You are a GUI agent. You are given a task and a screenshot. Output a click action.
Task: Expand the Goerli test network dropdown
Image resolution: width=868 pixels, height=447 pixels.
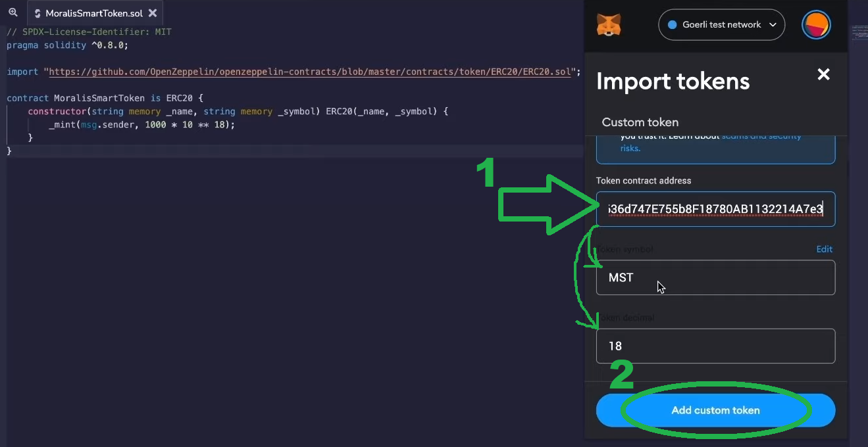point(721,25)
